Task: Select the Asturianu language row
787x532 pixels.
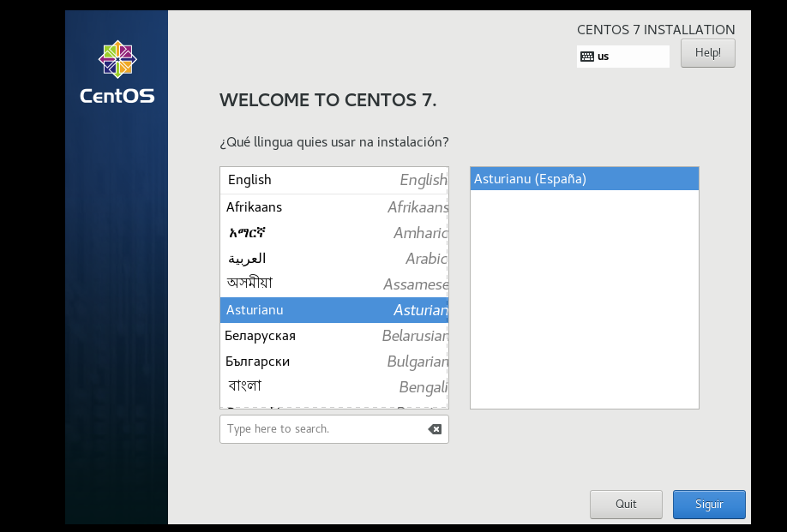Action: (x=334, y=310)
